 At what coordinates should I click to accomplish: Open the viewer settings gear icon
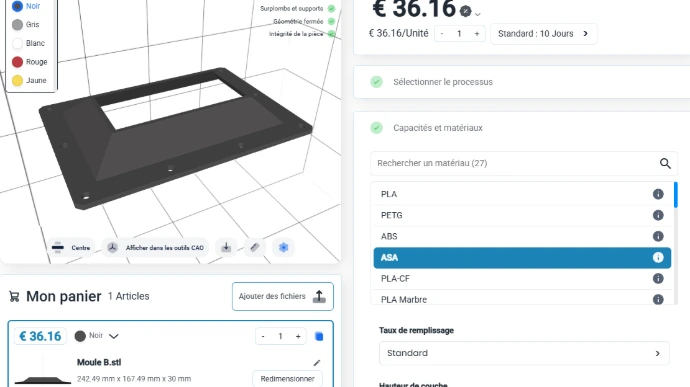tap(283, 247)
